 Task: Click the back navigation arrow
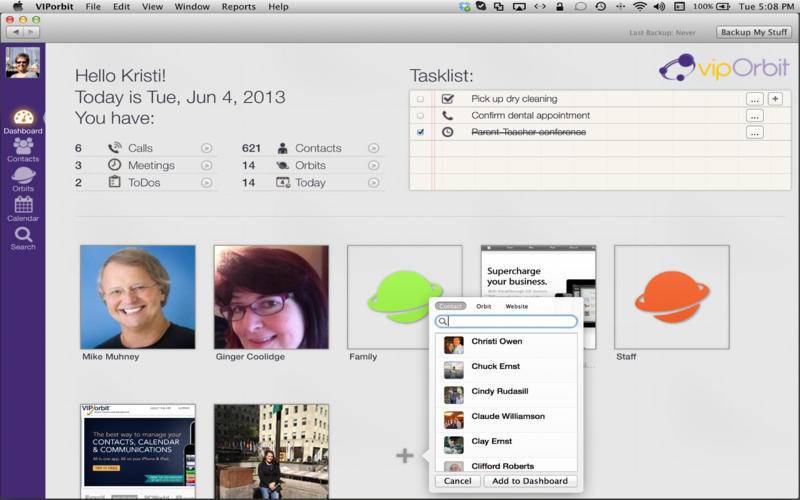(15, 32)
